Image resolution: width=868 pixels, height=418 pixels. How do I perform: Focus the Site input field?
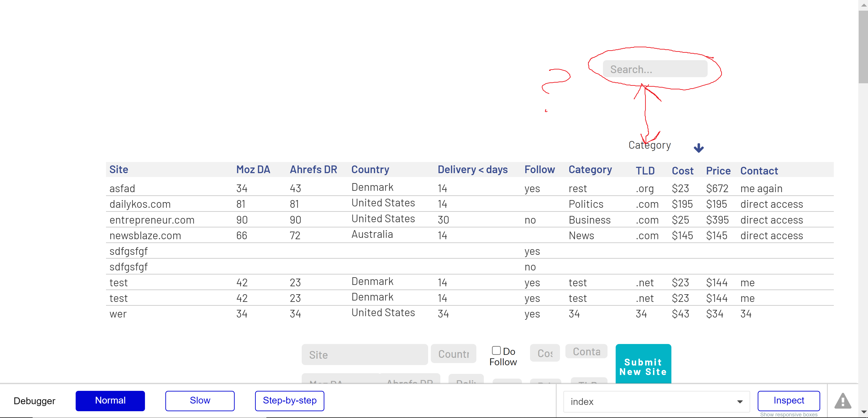point(364,355)
